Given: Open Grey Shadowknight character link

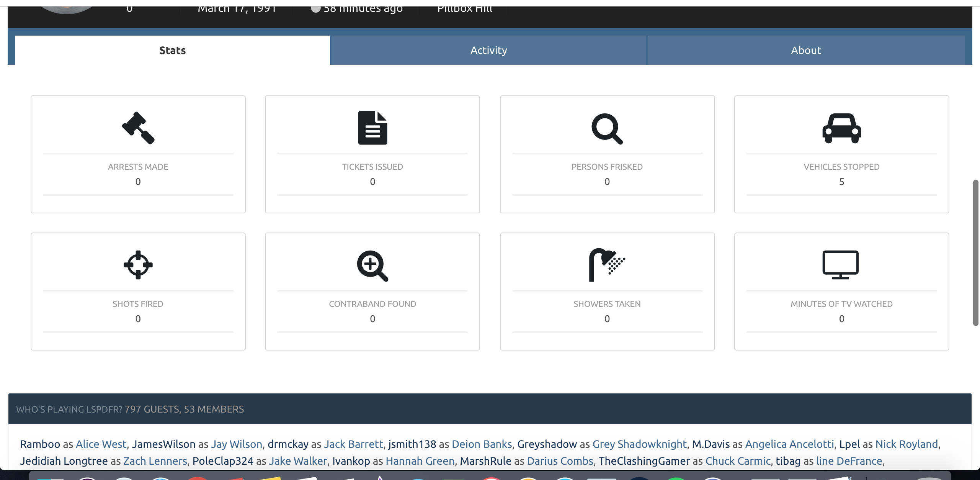Looking at the screenshot, I should [639, 444].
